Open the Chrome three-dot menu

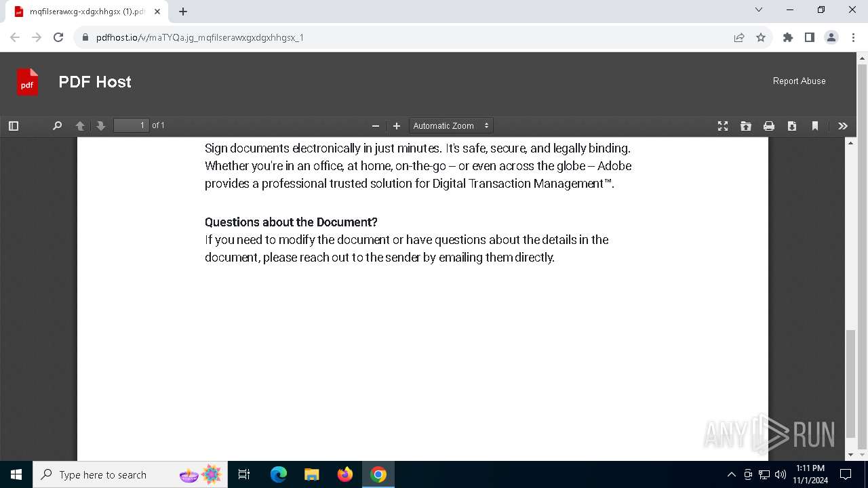853,37
